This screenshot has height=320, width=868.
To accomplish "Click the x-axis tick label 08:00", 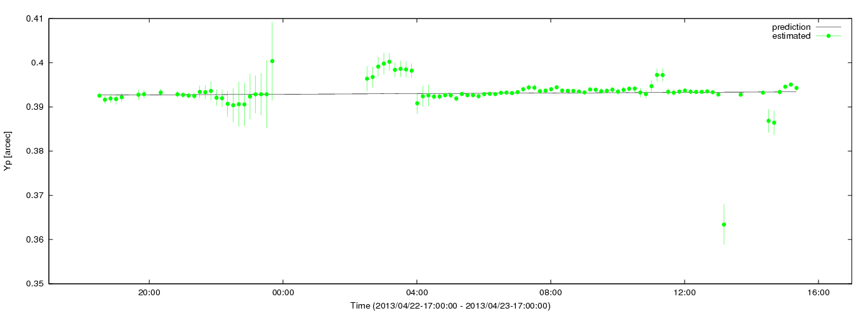I will (551, 293).
